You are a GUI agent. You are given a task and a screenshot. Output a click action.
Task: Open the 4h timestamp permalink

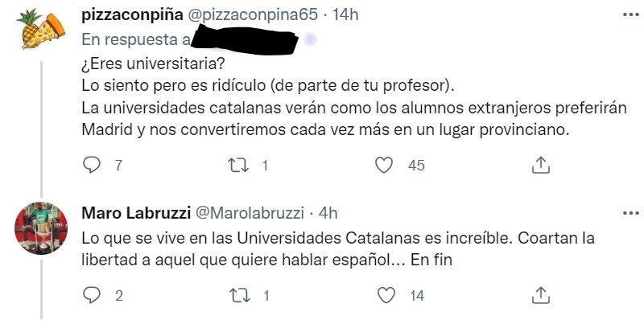click(328, 213)
